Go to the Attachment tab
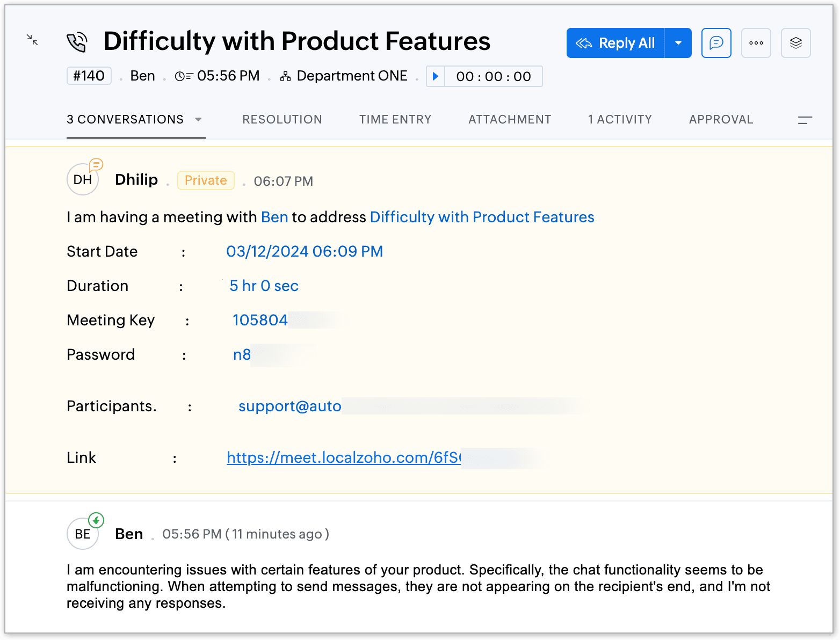Screen dimensions: 840x640 [510, 119]
